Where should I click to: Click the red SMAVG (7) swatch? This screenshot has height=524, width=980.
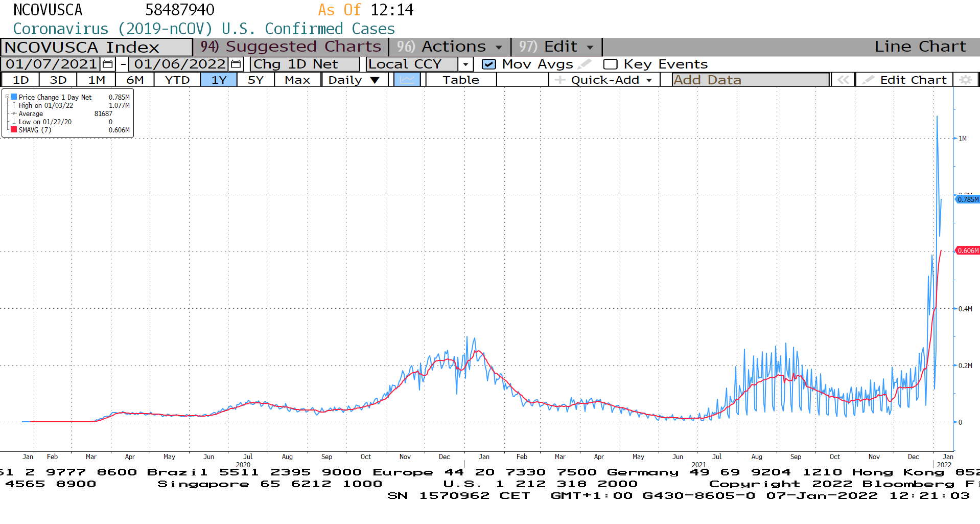point(14,130)
